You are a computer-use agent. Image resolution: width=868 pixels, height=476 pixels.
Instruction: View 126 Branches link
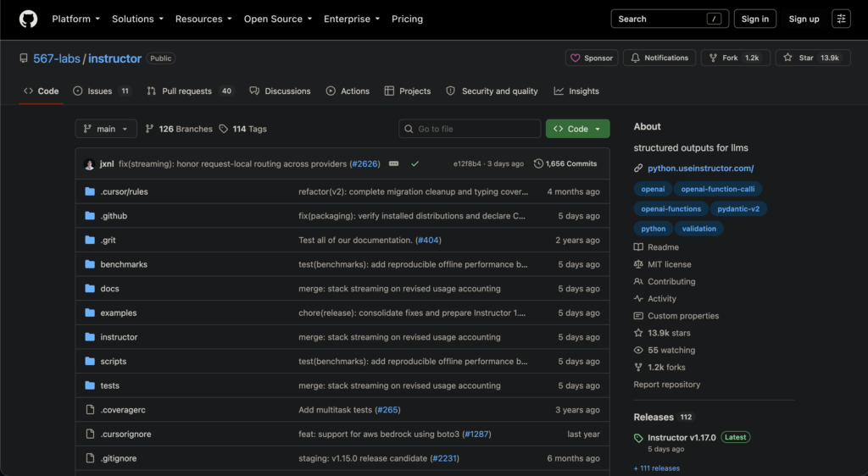tap(179, 129)
